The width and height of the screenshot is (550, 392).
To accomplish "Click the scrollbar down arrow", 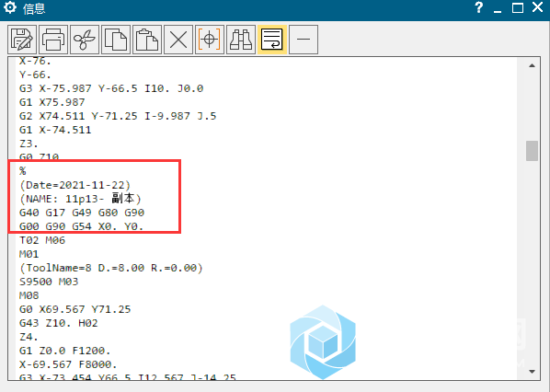I will tap(532, 372).
